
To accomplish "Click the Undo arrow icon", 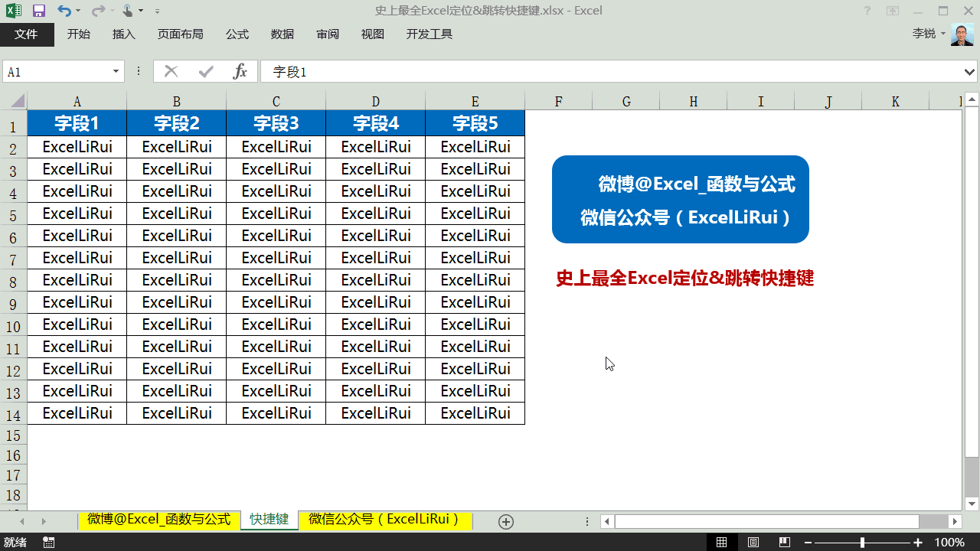I will (x=64, y=11).
